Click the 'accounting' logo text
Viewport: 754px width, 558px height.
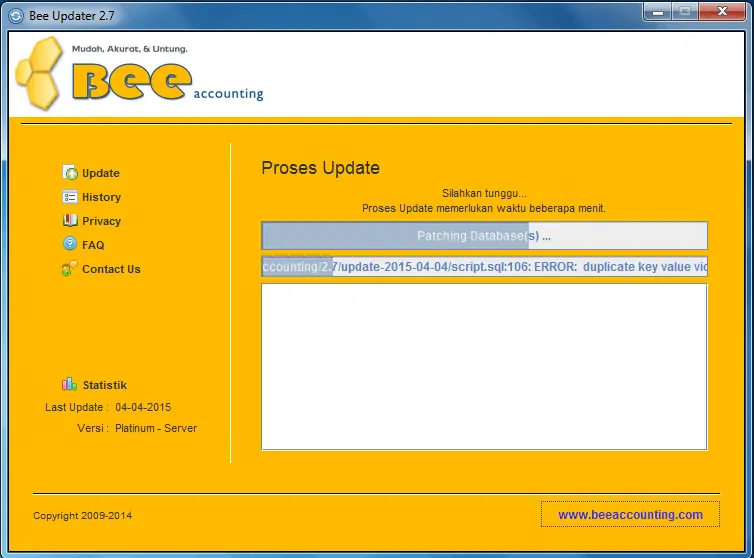[228, 93]
